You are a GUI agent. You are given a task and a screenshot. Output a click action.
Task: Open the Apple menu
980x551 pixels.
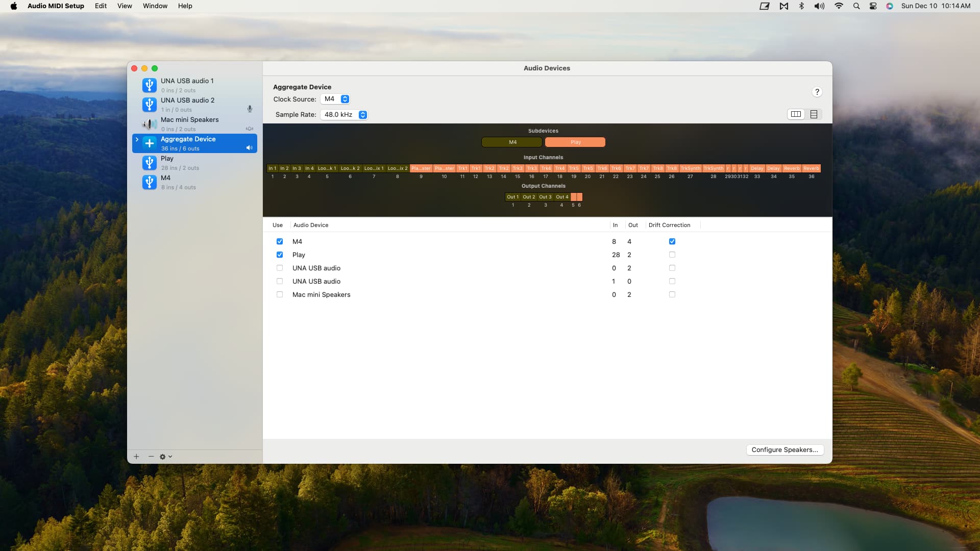(14, 6)
